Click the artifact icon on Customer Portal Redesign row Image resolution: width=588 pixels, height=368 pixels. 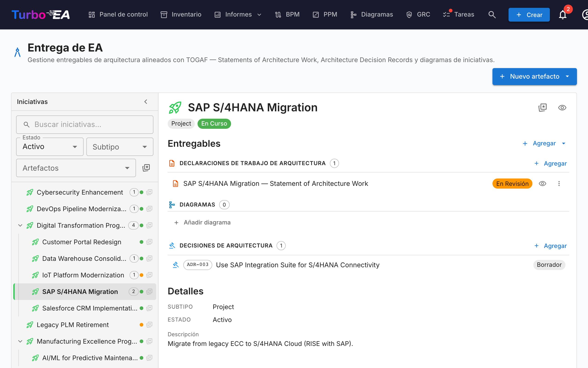(150, 242)
